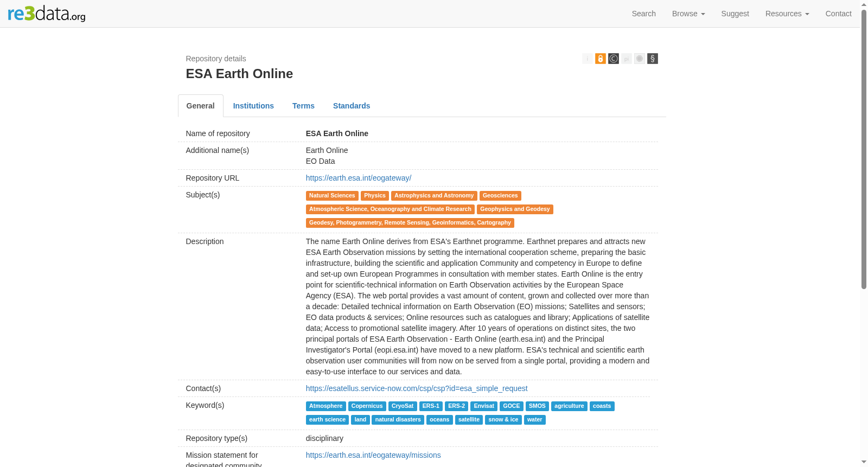Click the natural disasters keyword tag

click(398, 420)
